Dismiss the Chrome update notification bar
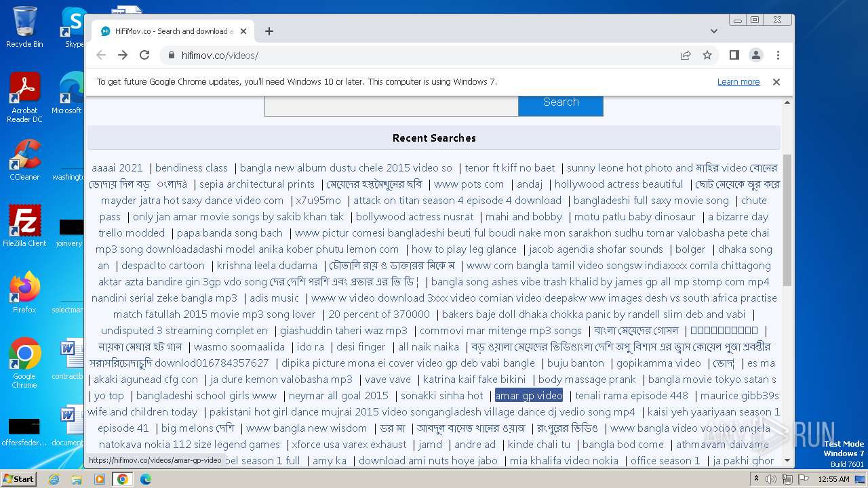Image resolution: width=868 pixels, height=488 pixels. pos(776,82)
